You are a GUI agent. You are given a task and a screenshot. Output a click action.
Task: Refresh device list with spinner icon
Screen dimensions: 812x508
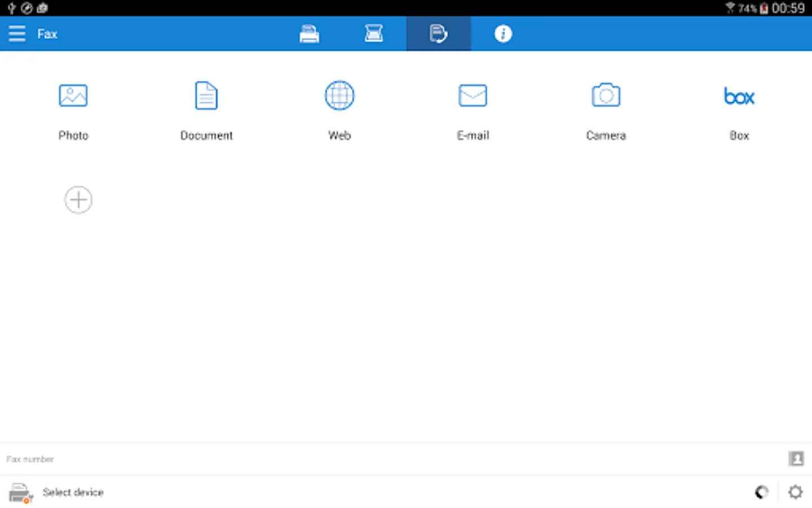762,492
